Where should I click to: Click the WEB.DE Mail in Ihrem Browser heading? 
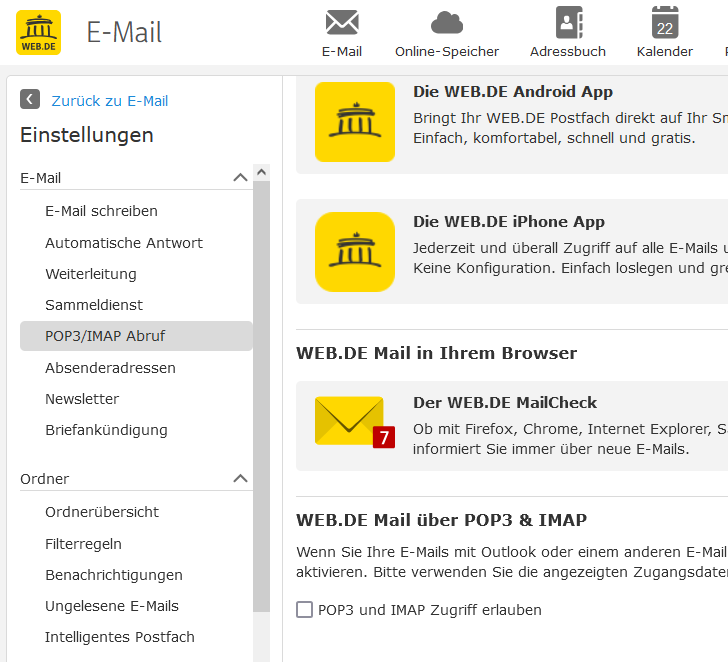click(436, 353)
